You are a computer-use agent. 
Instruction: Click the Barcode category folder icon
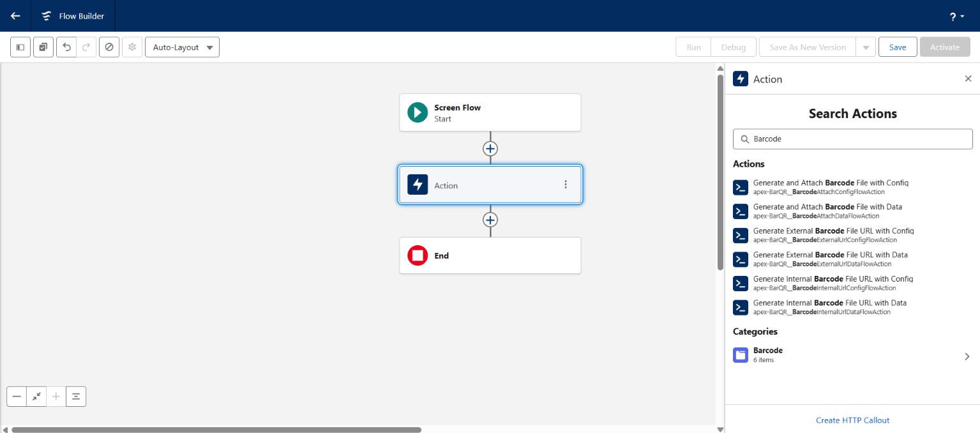[x=741, y=355]
